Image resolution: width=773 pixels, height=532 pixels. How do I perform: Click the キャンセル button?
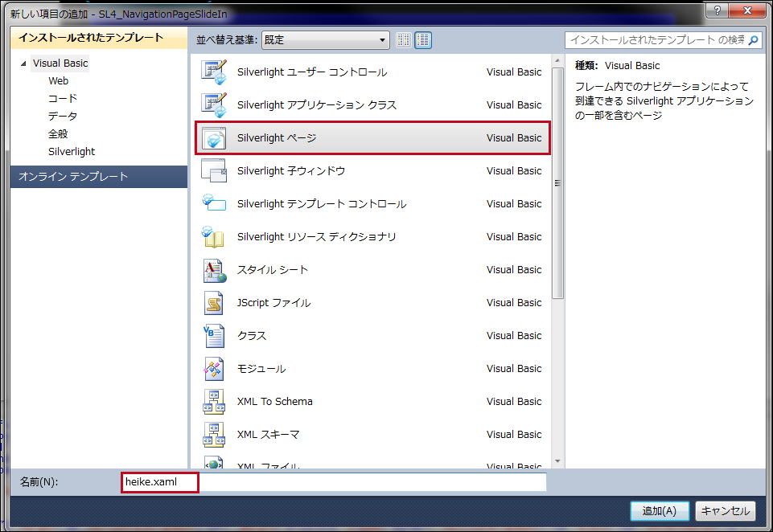(x=726, y=511)
